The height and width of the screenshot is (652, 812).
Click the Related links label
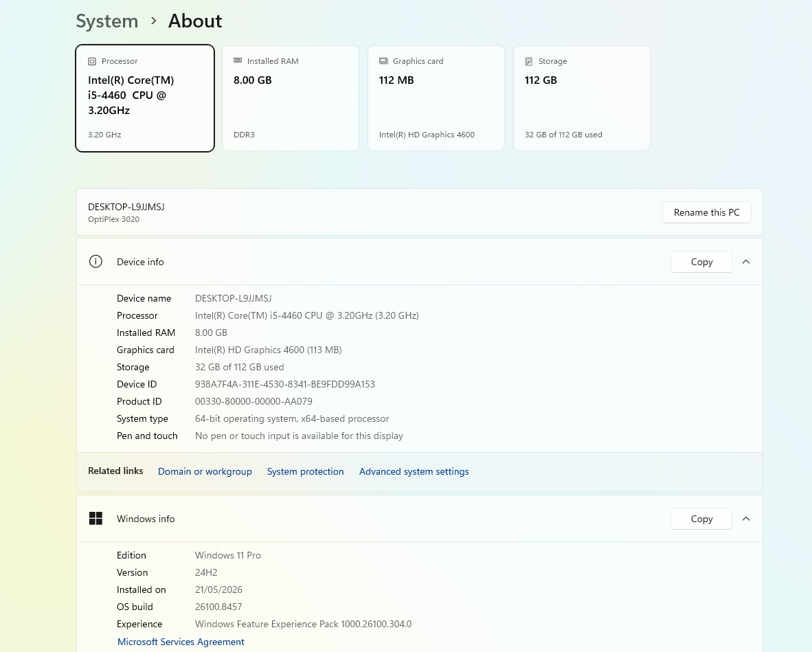pos(115,471)
